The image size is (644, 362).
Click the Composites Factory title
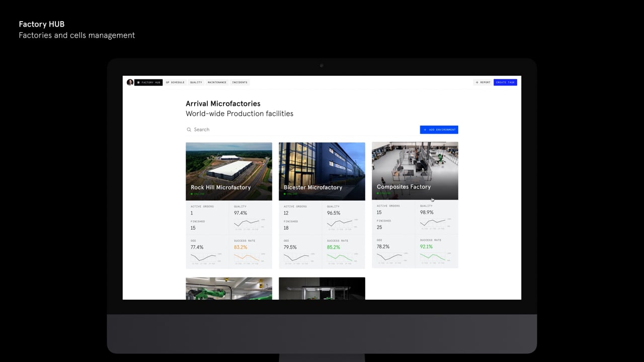click(x=404, y=187)
